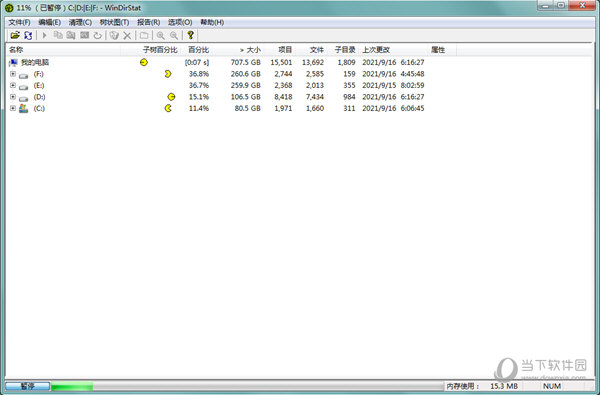Image resolution: width=600 pixels, height=395 pixels.
Task: Click the F: drive icon
Action: [x=24, y=75]
